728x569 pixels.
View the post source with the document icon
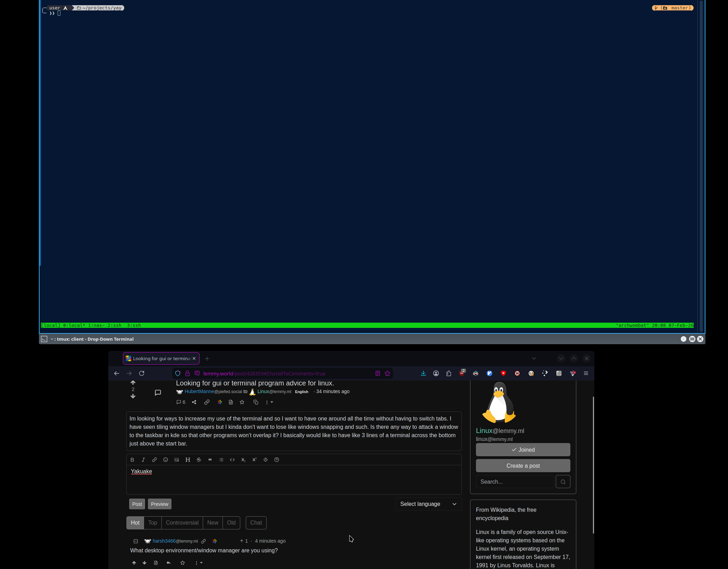(231, 402)
